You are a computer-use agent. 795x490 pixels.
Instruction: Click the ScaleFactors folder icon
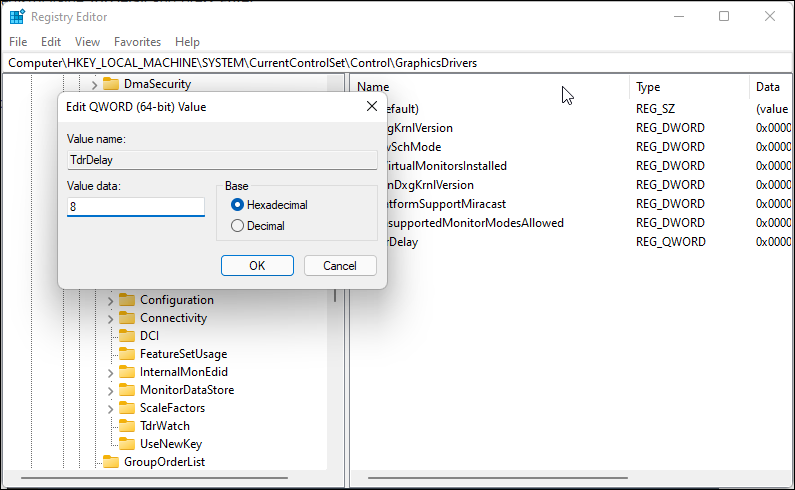(127, 408)
